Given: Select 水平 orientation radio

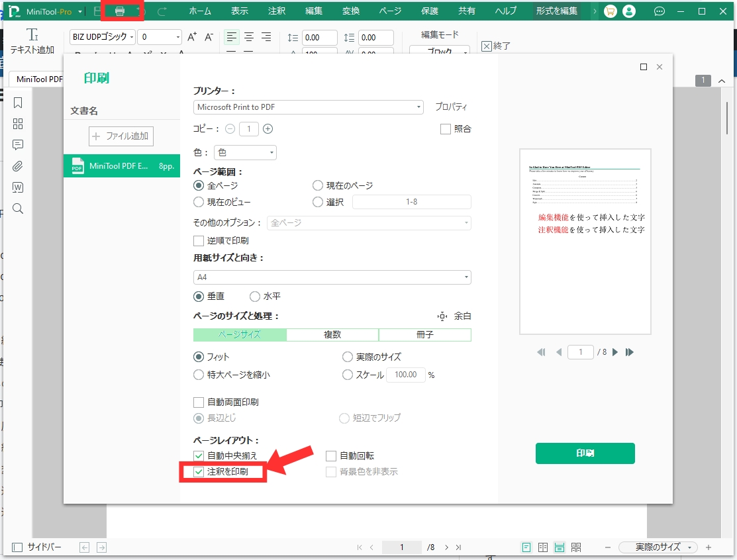Looking at the screenshot, I should (x=255, y=297).
